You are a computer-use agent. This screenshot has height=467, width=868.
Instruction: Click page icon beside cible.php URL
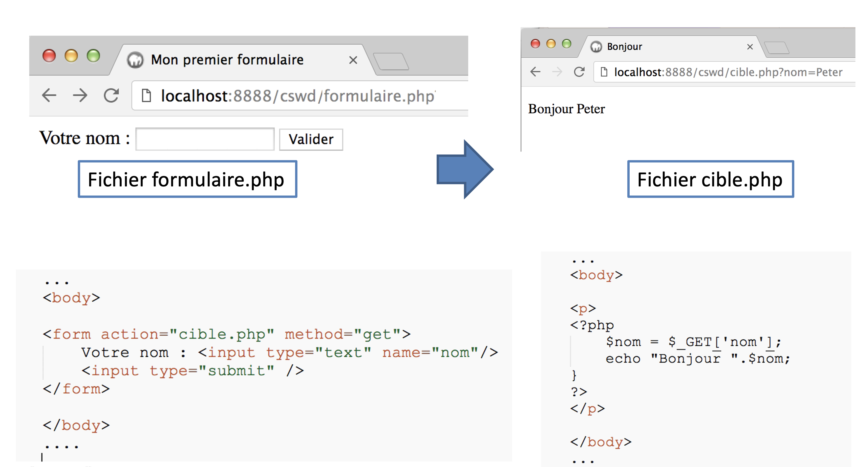(604, 72)
